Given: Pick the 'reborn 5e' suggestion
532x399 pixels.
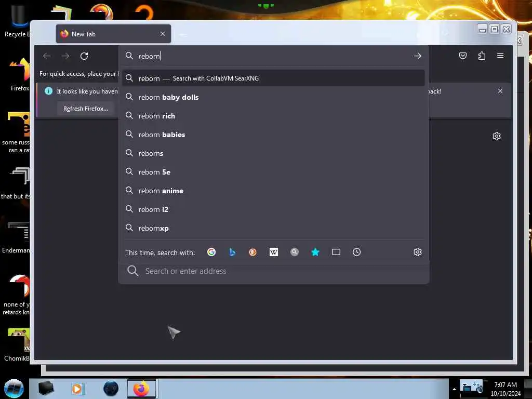Looking at the screenshot, I should tap(273, 172).
